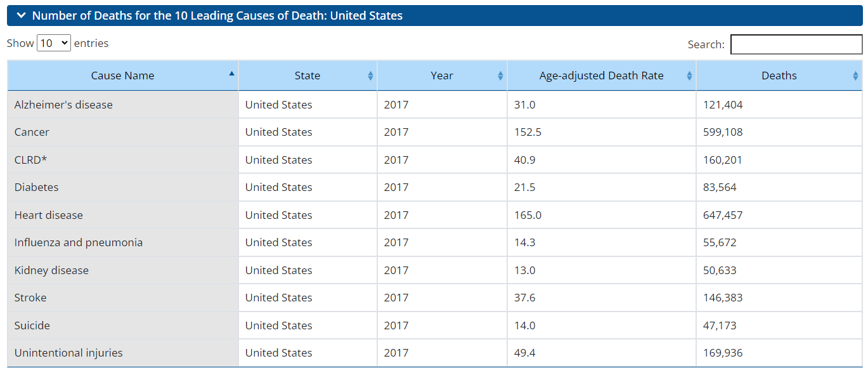The height and width of the screenshot is (368, 868).
Task: Click the 50,633 deaths value
Action: [720, 270]
